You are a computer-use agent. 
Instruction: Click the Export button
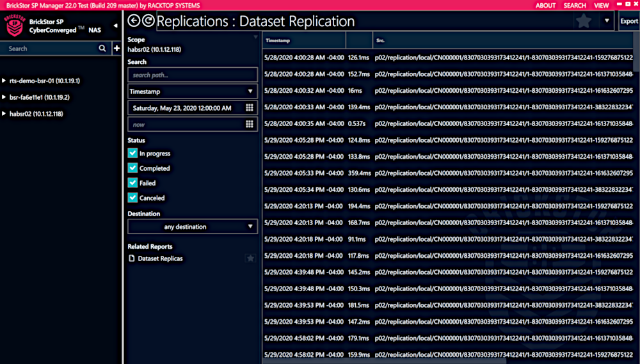tap(629, 21)
